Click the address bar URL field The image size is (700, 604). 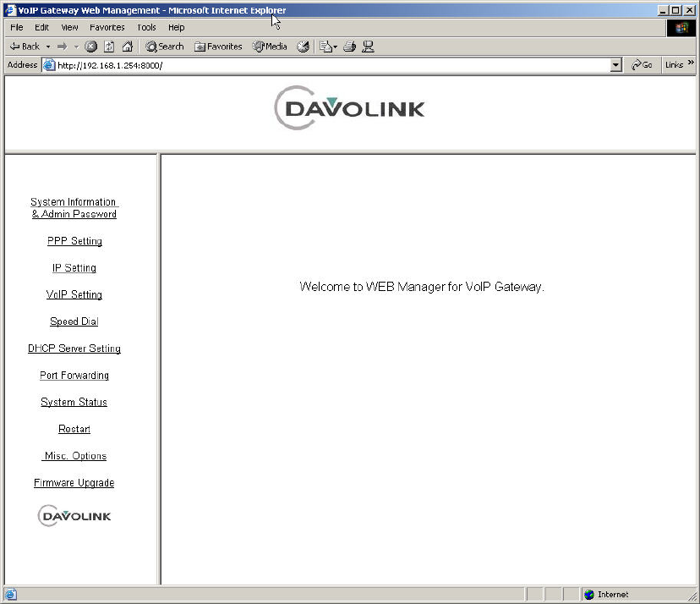(x=332, y=65)
